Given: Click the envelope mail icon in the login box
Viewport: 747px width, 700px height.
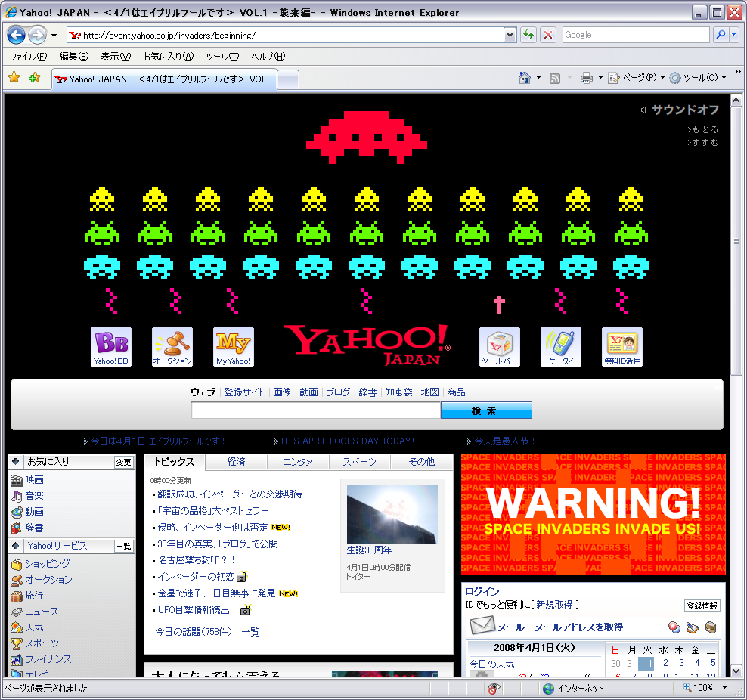Looking at the screenshot, I should click(482, 626).
